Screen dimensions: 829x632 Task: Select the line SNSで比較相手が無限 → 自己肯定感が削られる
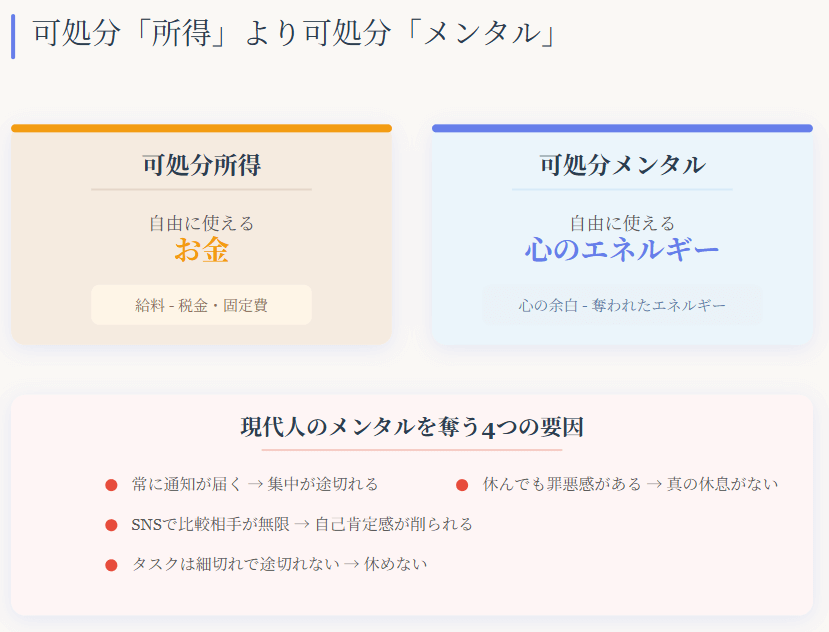coord(302,524)
